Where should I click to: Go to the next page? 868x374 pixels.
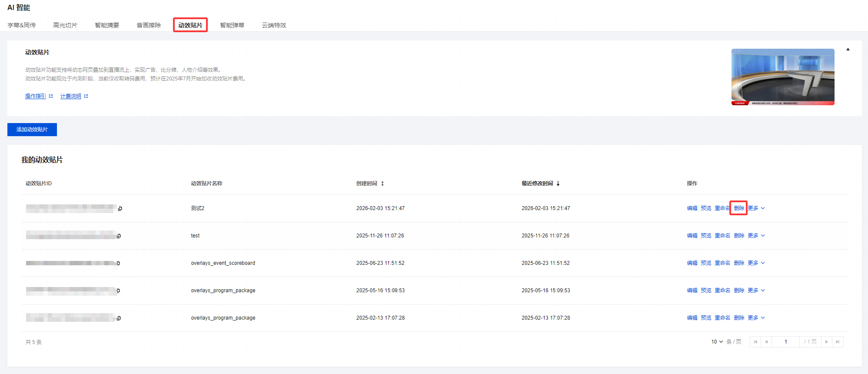point(826,342)
